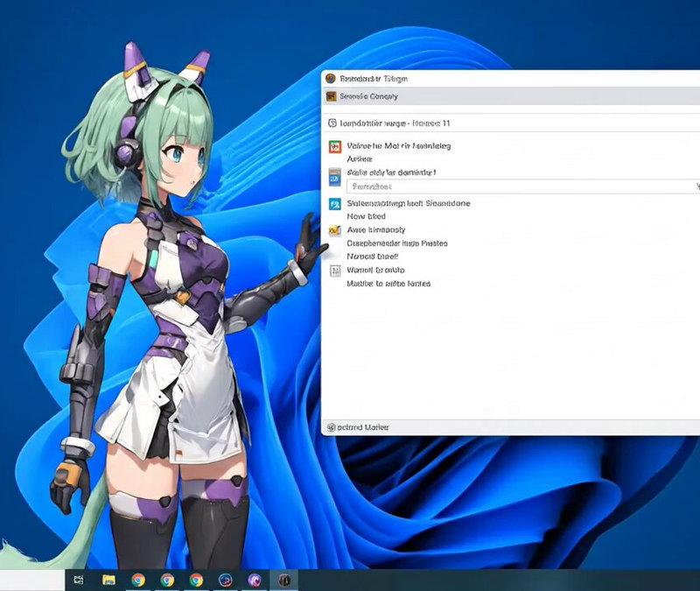
Task: Open the Chrome icon next to the blue music icon
Action: (x=196, y=580)
